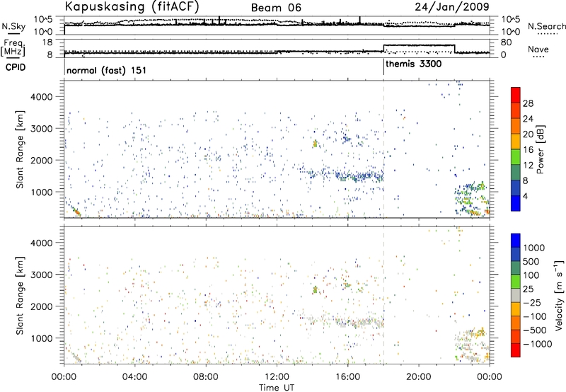Click the 2000 tick on velocity panel

point(42,306)
